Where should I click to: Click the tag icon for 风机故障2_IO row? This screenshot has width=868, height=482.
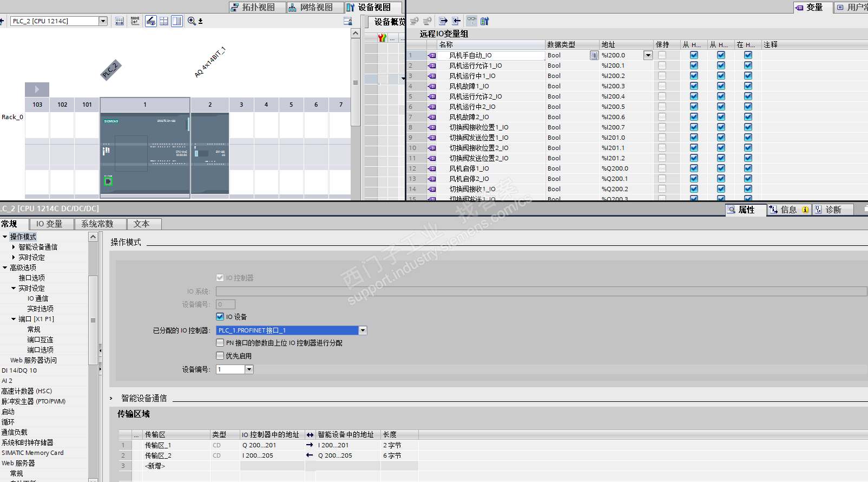click(432, 117)
